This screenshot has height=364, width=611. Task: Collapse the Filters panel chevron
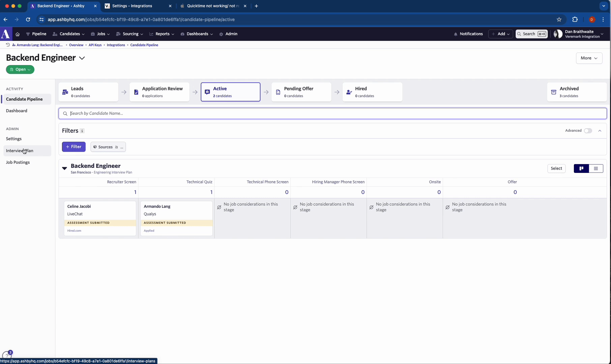click(x=600, y=131)
